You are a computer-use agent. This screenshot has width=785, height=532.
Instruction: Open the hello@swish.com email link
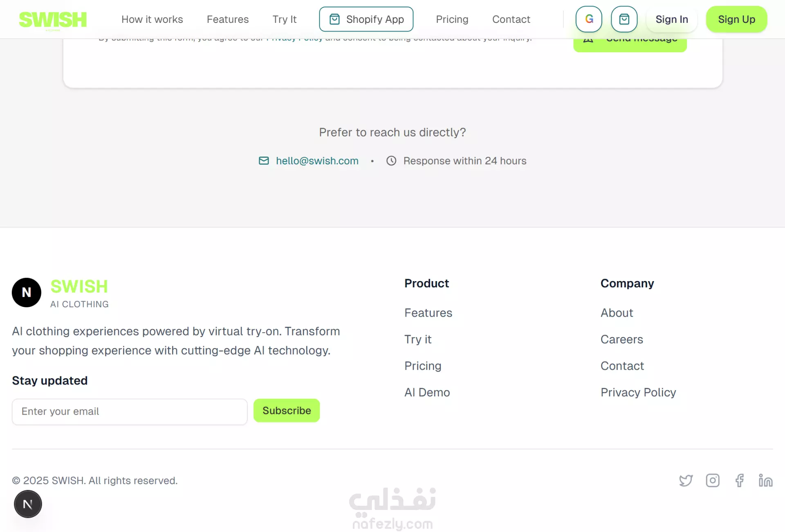pos(317,161)
